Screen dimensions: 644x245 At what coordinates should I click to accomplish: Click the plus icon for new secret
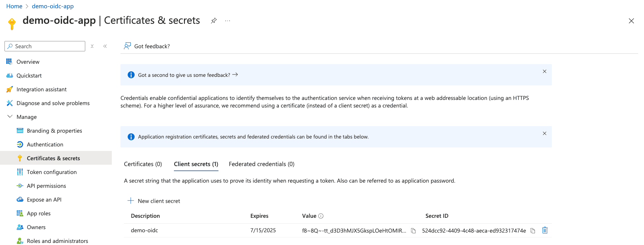pos(131,201)
